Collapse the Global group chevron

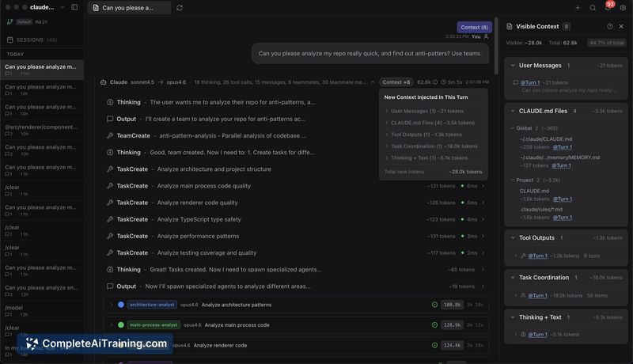point(513,128)
